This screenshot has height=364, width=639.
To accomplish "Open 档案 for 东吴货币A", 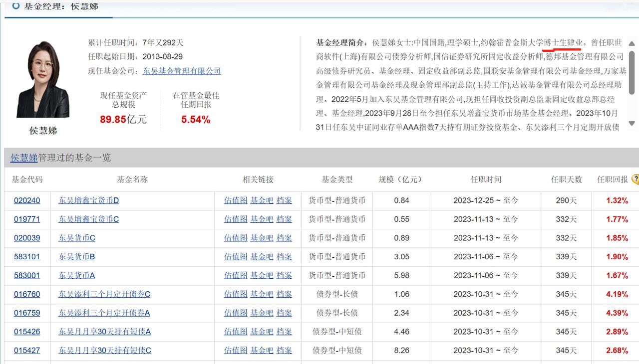I will [x=284, y=275].
